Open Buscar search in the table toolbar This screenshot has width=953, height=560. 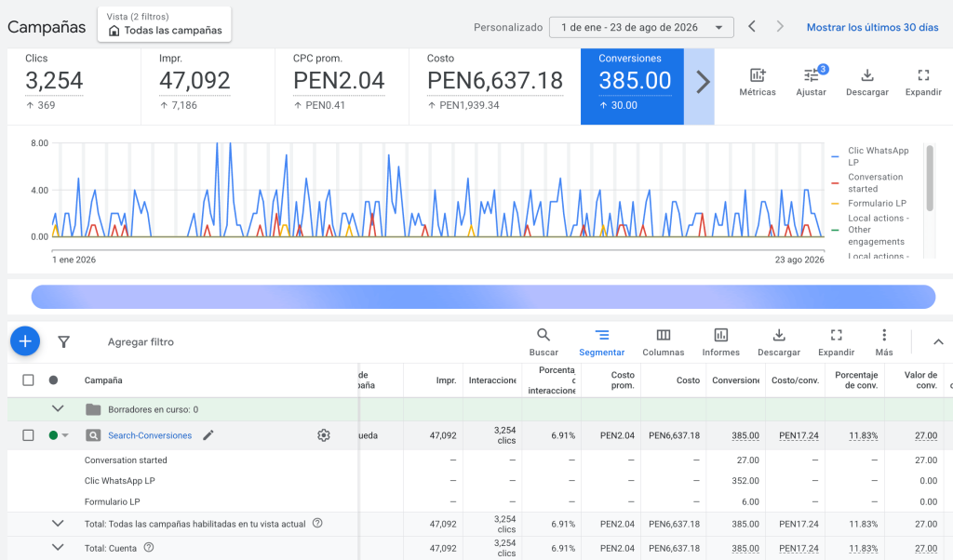(544, 342)
